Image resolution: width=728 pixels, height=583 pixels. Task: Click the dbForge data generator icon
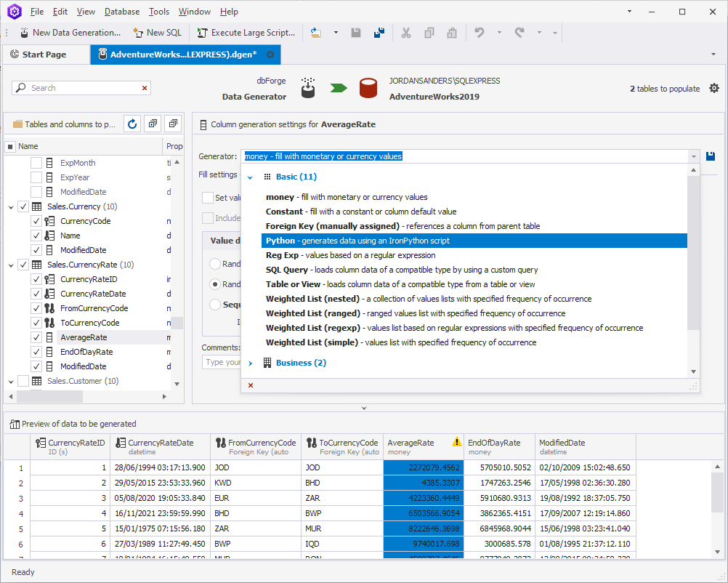308,88
